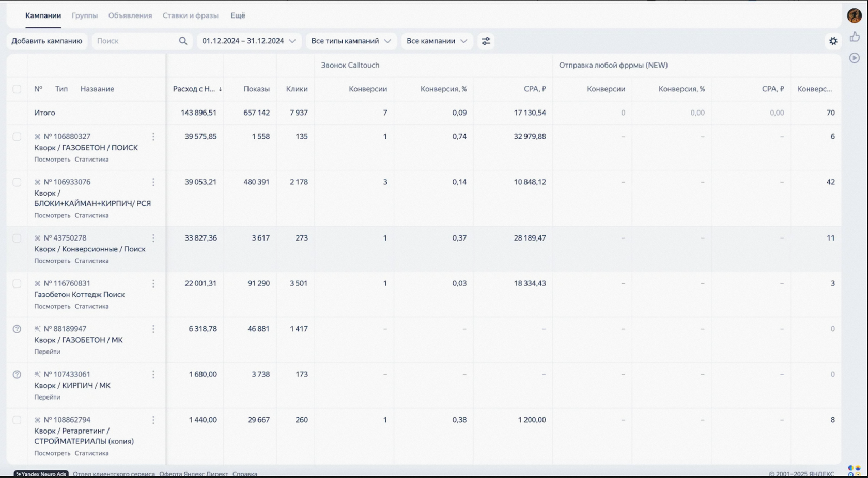This screenshot has height=478, width=868.
Task: Expand the Все типы кампаний dropdown
Action: [351, 41]
